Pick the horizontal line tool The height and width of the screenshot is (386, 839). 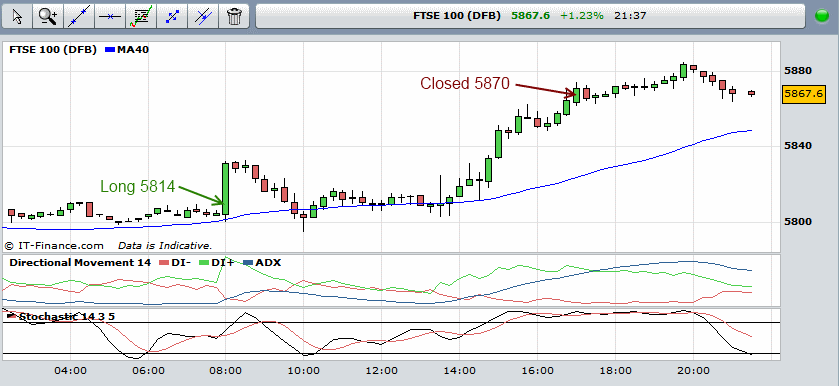tap(110, 16)
